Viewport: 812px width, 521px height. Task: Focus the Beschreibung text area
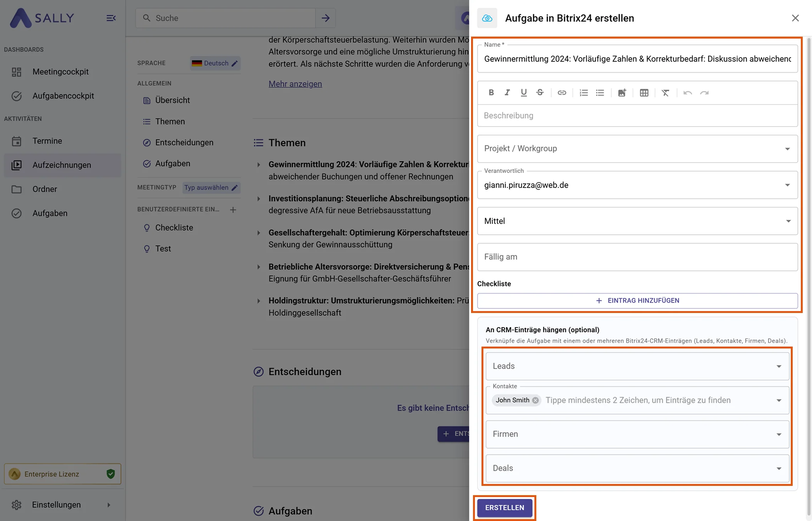(637, 115)
